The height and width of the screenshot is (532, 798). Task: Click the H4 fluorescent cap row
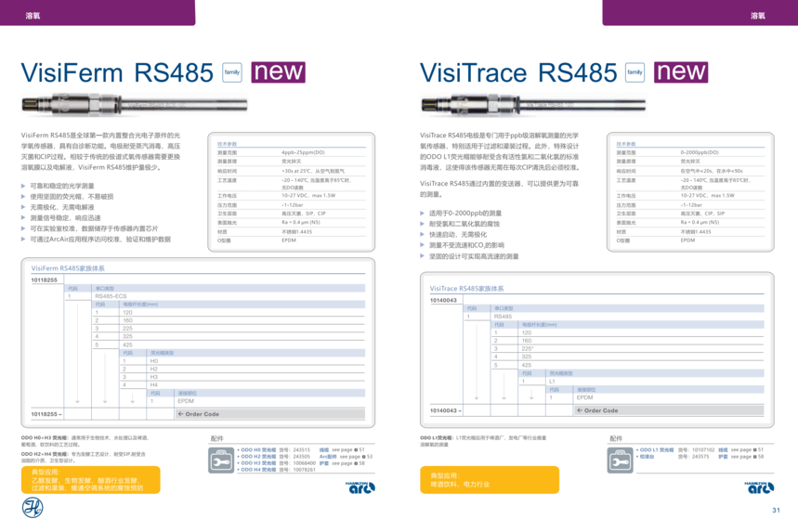tap(243, 385)
